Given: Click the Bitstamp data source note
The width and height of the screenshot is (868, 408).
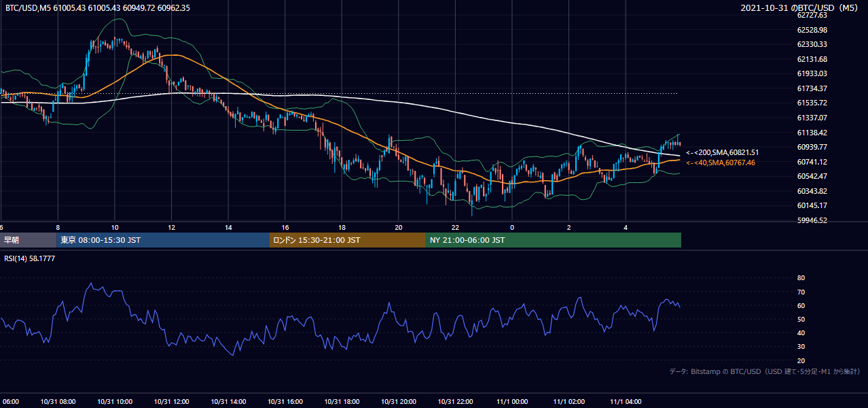Looking at the screenshot, I should [x=765, y=372].
